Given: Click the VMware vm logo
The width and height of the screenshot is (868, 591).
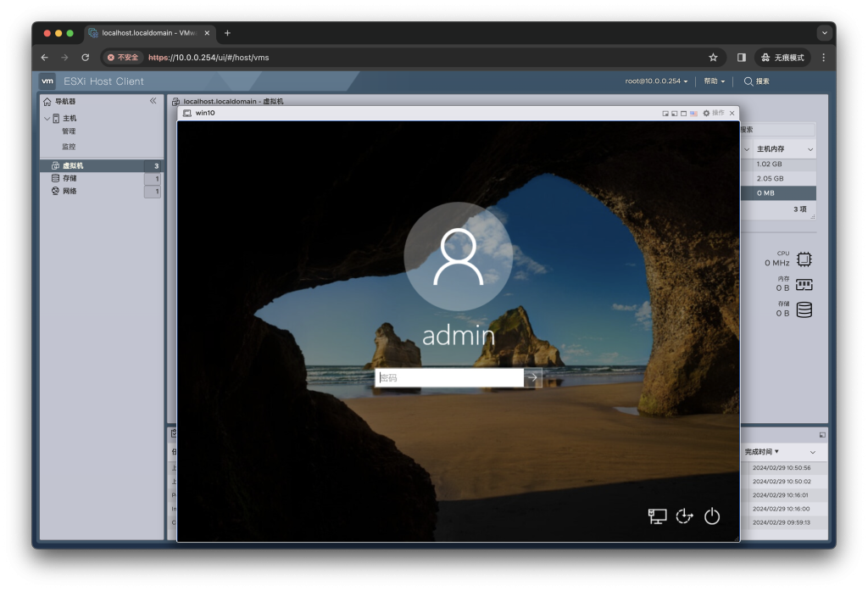Looking at the screenshot, I should coord(47,81).
